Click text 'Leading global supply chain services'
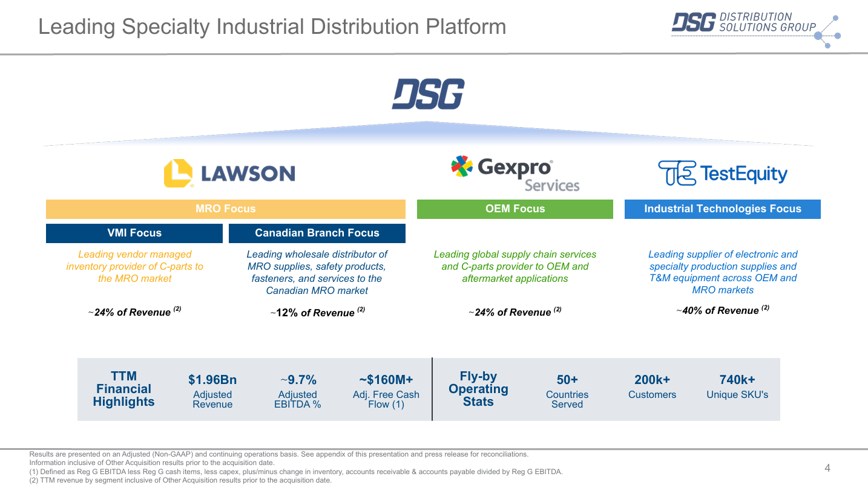 point(515,266)
